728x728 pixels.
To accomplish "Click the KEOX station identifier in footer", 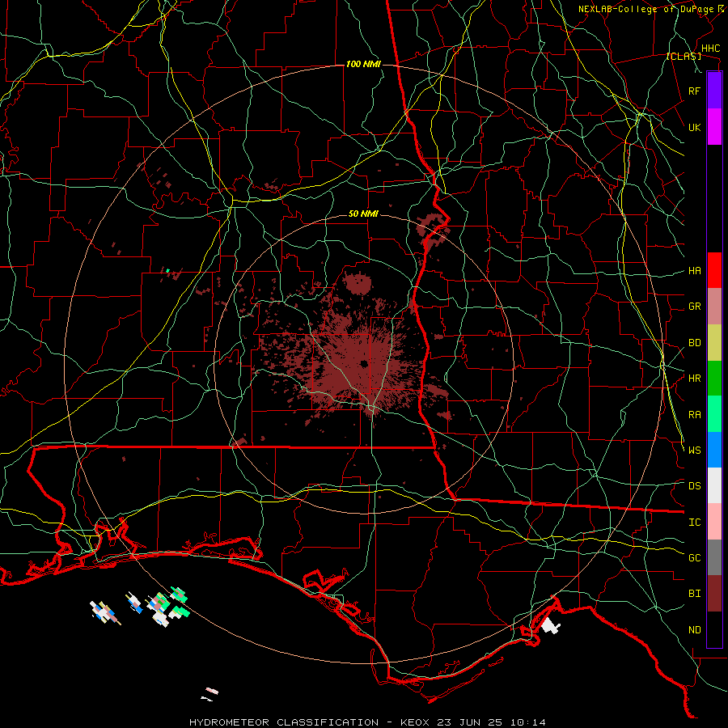I will click(415, 722).
